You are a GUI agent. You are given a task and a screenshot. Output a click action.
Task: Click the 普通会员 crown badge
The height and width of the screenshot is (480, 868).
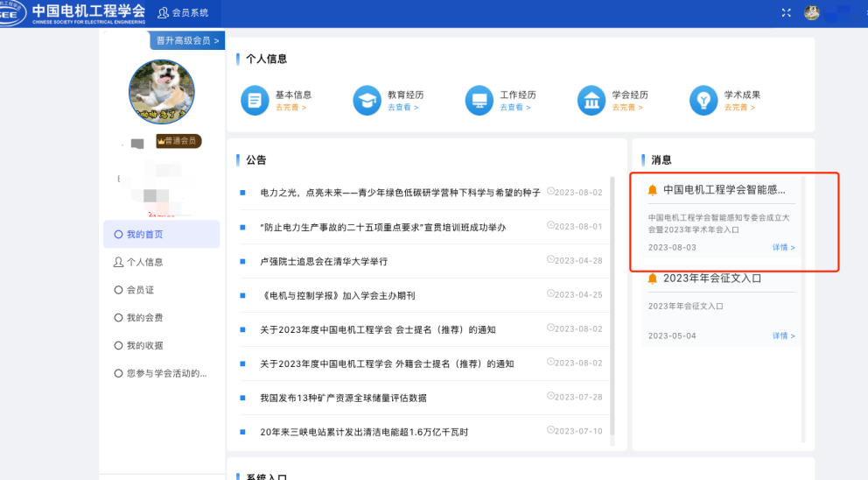(x=178, y=141)
